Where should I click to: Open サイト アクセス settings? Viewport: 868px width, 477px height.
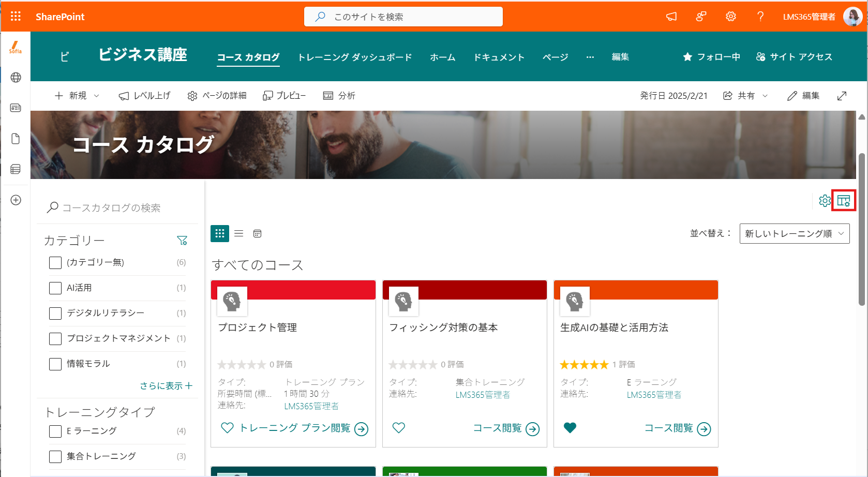point(794,57)
